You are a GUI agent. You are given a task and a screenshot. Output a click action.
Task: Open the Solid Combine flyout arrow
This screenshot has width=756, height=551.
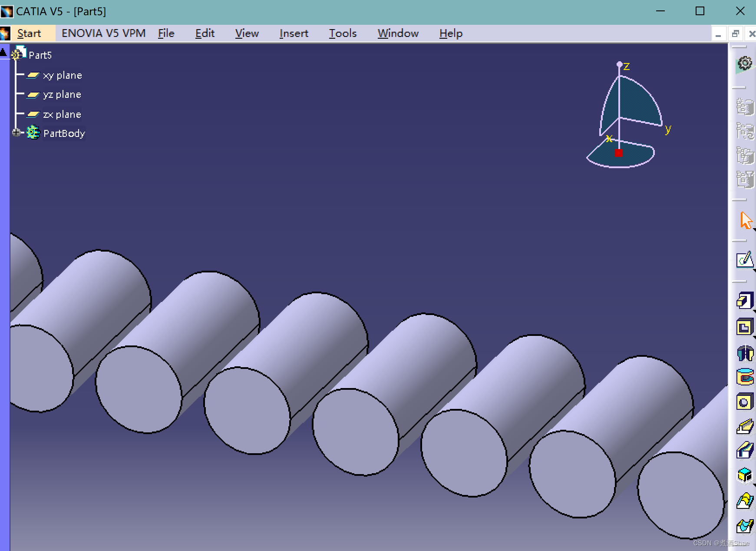pos(754,485)
